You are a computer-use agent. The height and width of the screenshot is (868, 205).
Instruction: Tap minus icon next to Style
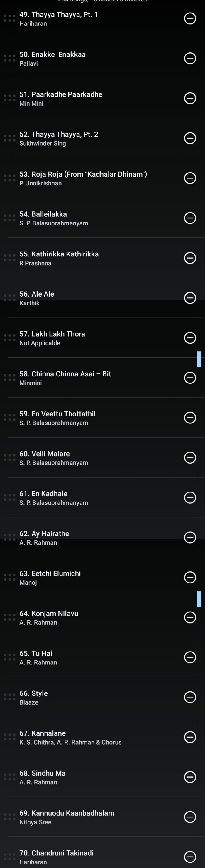190,697
